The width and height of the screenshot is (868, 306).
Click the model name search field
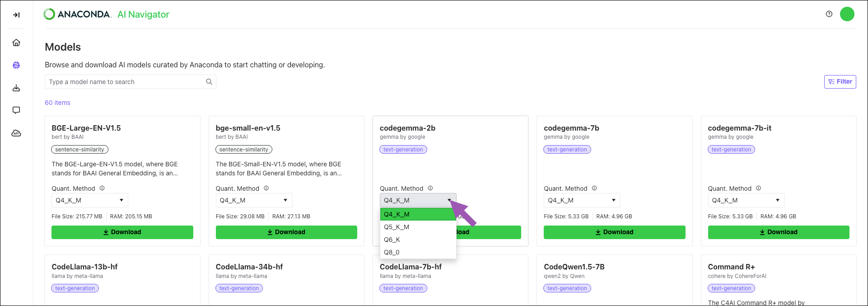131,82
